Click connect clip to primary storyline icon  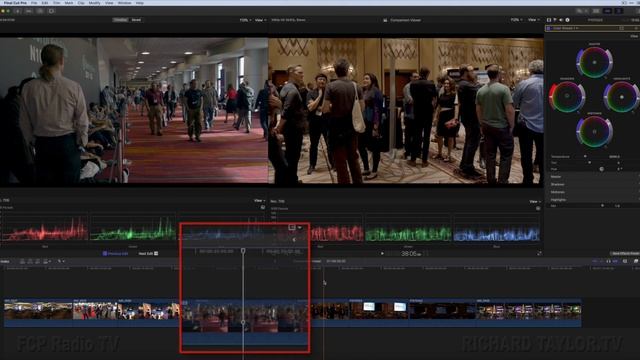[x=22, y=261]
